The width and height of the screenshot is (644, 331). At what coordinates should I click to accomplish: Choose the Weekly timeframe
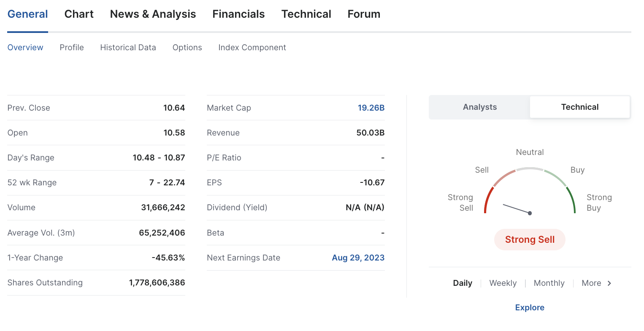(503, 283)
